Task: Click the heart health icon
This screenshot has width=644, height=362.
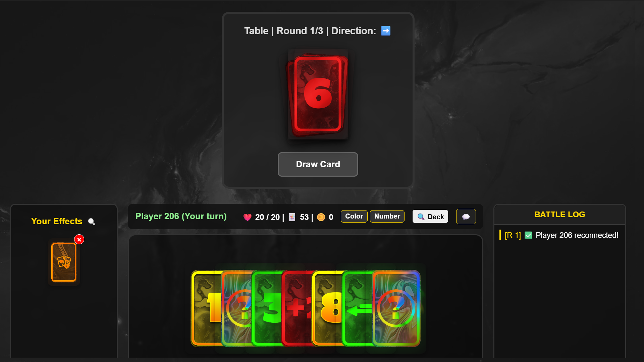Action: 248,217
